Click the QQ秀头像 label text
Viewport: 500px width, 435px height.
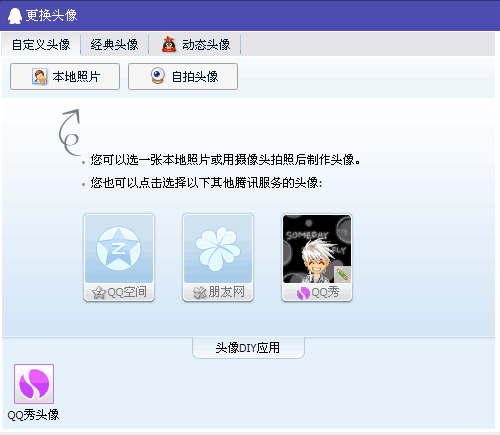coord(33,415)
